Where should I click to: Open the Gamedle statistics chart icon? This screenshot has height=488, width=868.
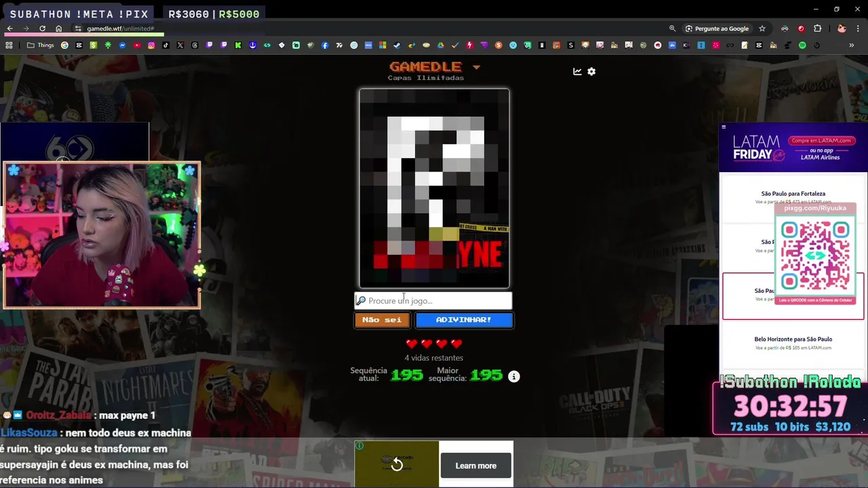(577, 71)
